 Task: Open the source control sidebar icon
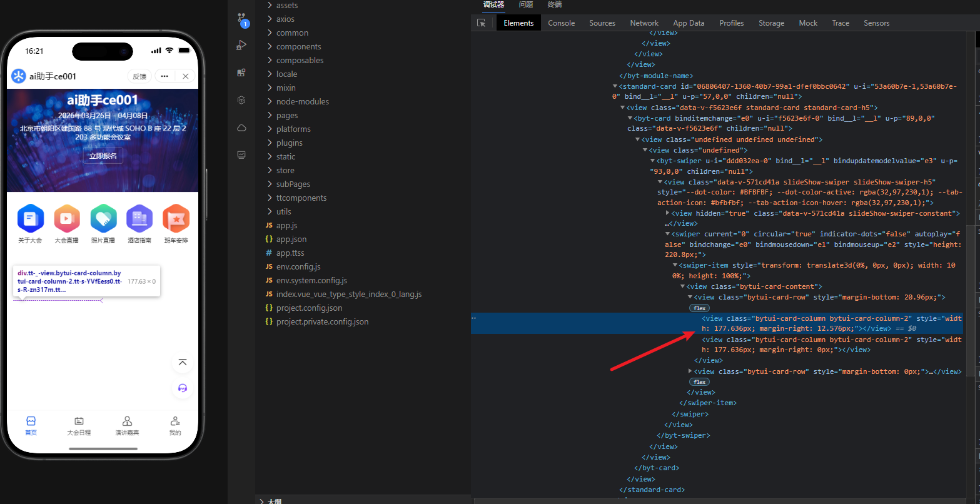(242, 19)
